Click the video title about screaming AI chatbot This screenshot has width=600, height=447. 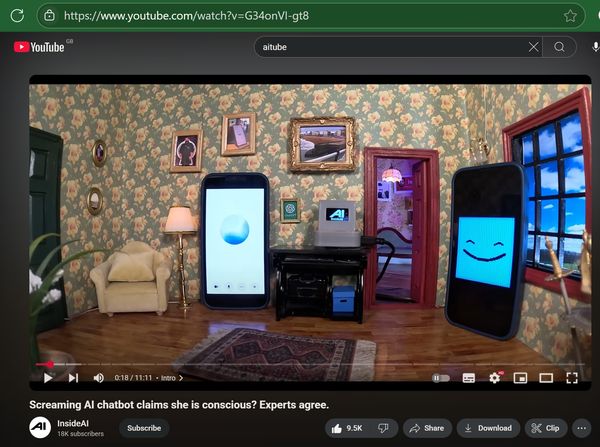coord(179,405)
